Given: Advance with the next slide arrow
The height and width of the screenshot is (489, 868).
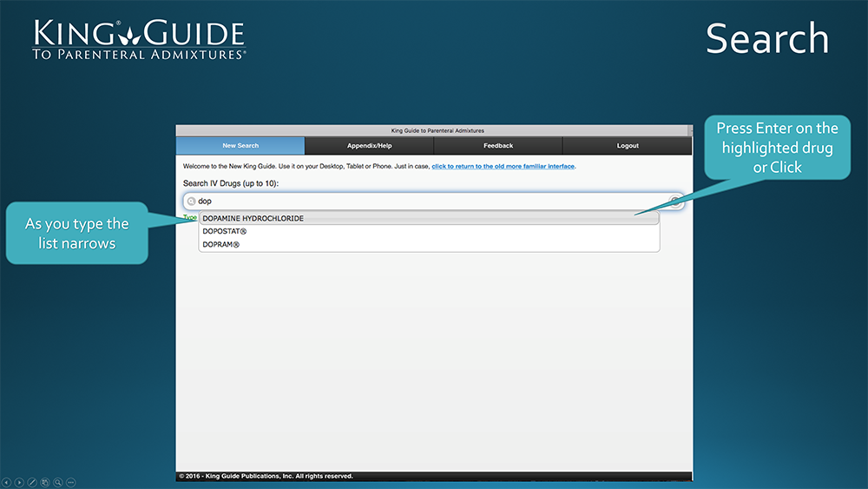Looking at the screenshot, I should (x=19, y=483).
